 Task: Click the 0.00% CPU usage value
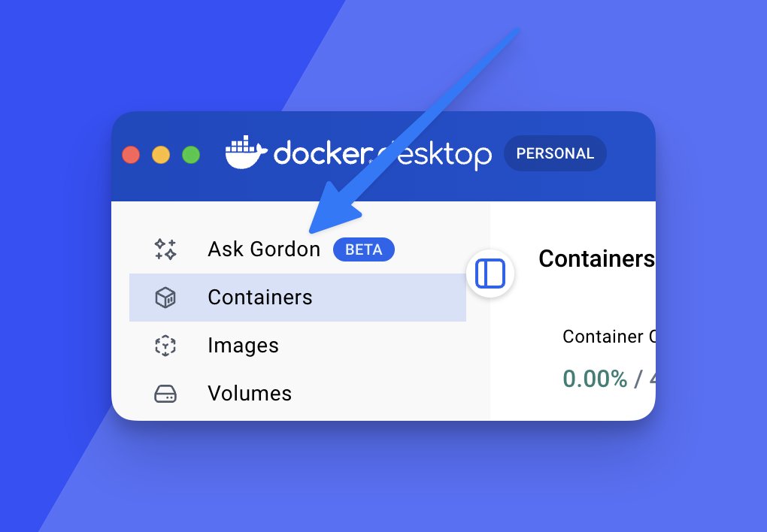click(595, 379)
